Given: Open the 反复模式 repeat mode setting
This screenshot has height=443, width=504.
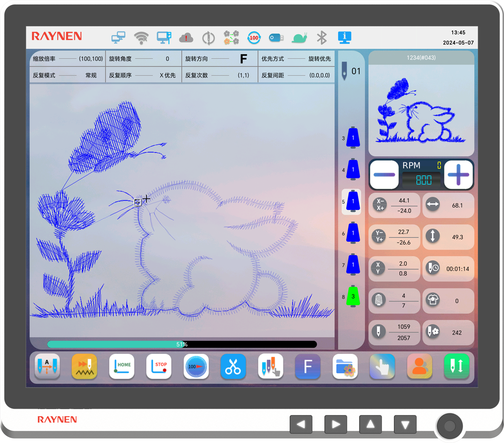Looking at the screenshot, I should pos(68,75).
